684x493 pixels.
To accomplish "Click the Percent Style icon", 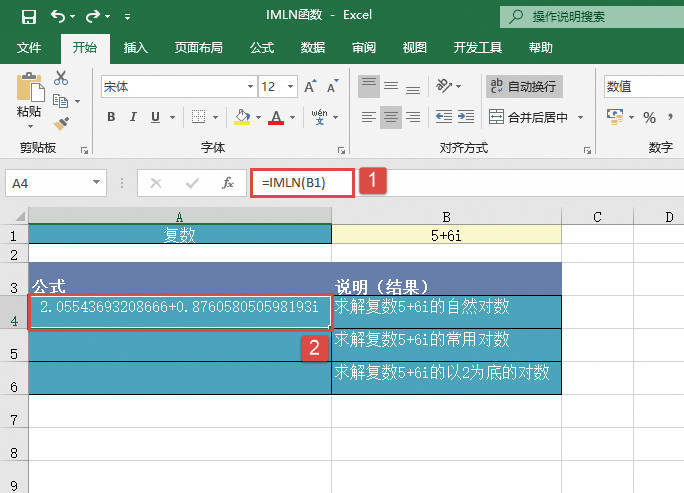I will click(x=649, y=117).
